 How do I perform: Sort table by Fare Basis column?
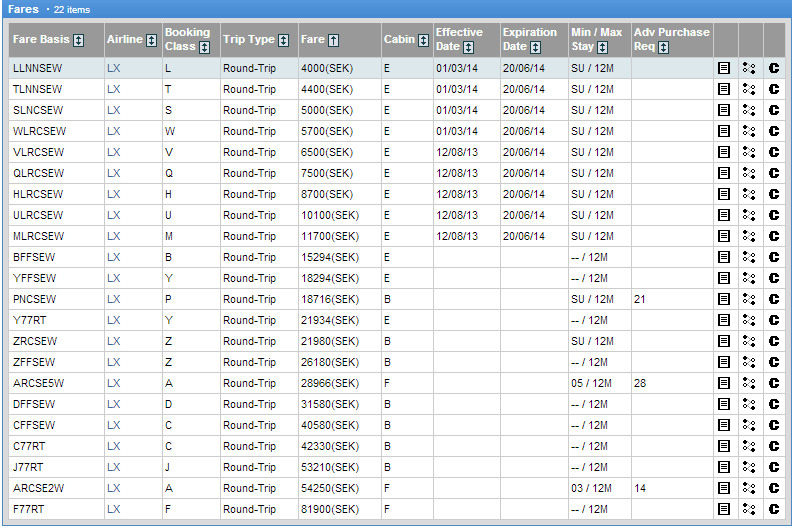click(79, 40)
